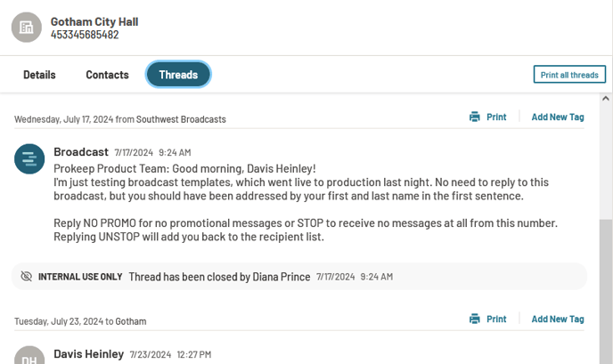Screen dimensions: 613x364
Task: Click printer icon for July 23 thread
Action: pyautogui.click(x=475, y=319)
